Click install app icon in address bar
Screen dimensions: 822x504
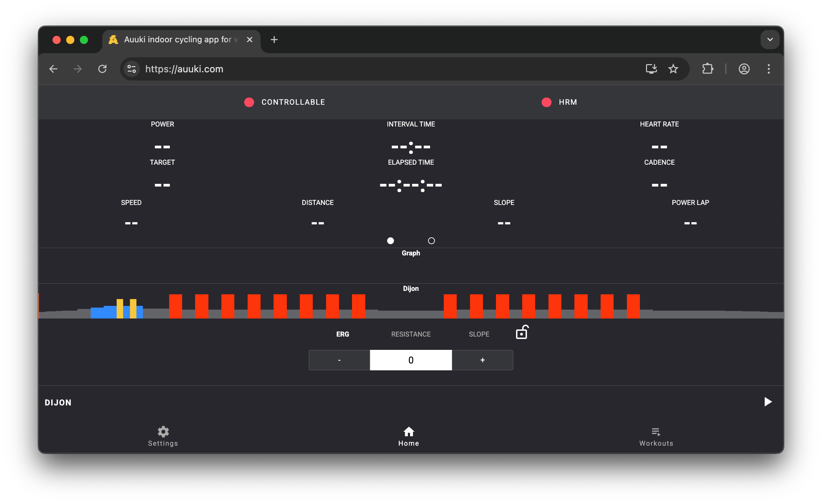(x=651, y=69)
